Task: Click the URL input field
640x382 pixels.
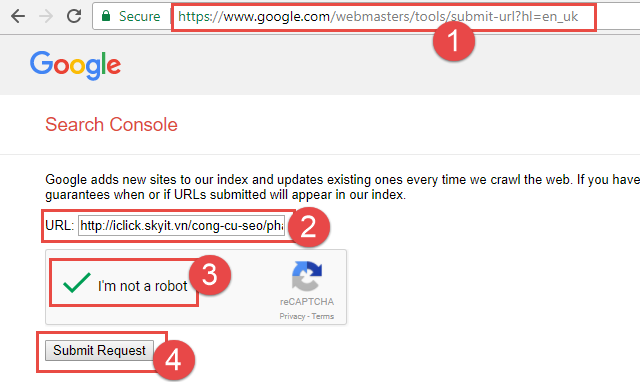Action: 181,226
